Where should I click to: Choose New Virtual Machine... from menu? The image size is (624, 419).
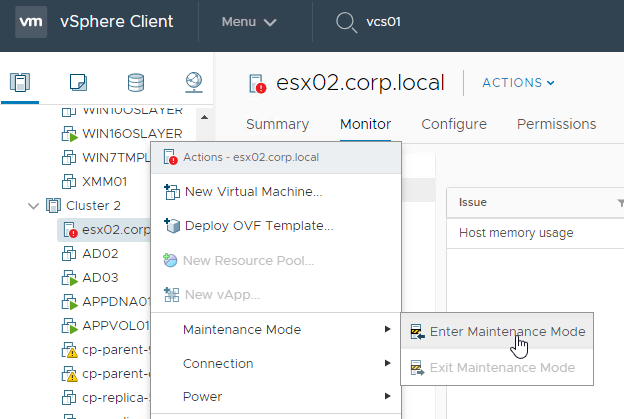click(276, 192)
